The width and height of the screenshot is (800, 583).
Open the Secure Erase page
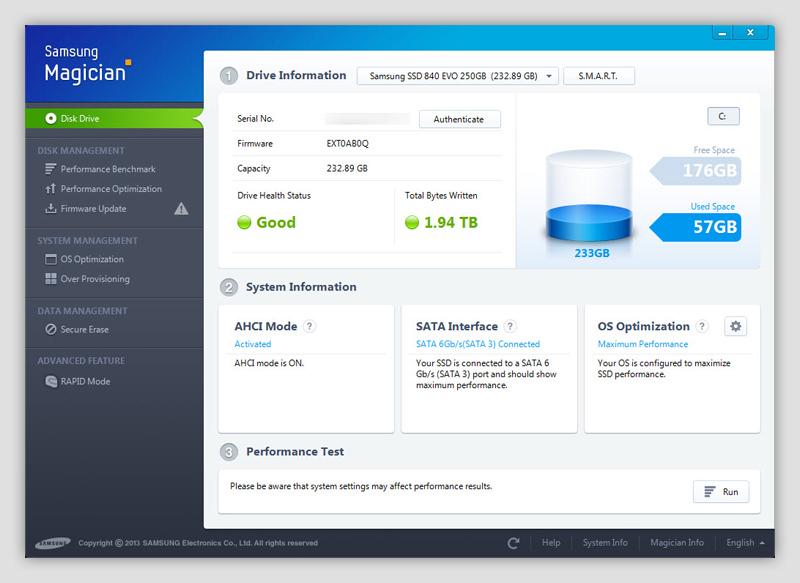tap(84, 329)
